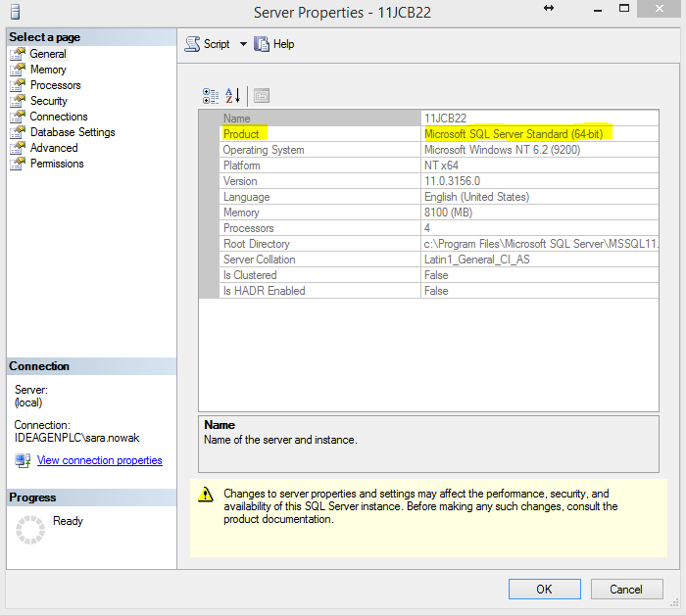This screenshot has height=616, width=686.
Task: Switch property grid to Categorized view
Action: [x=211, y=96]
